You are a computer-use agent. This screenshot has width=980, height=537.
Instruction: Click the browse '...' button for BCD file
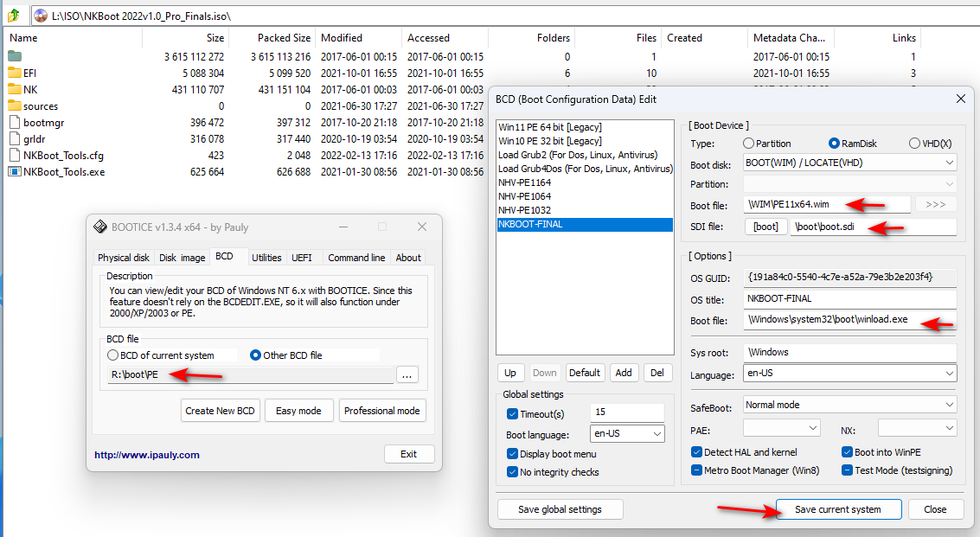pos(407,375)
